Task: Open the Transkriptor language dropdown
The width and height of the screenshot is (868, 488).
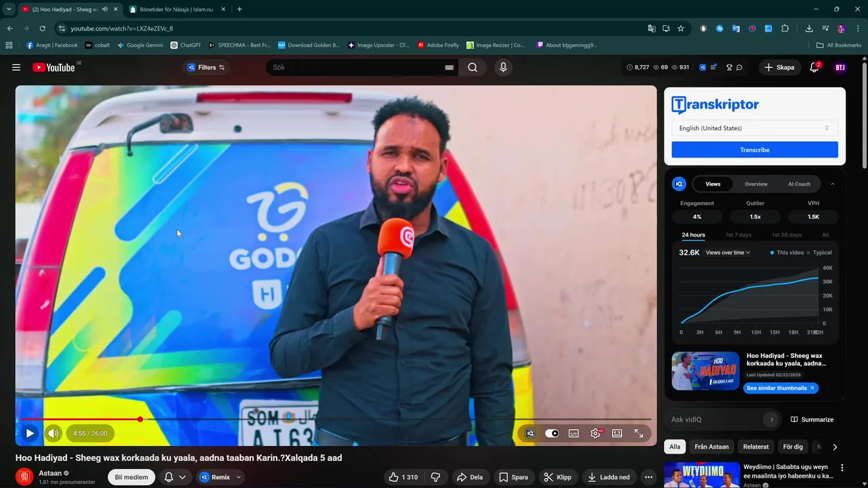Action: pyautogui.click(x=755, y=128)
